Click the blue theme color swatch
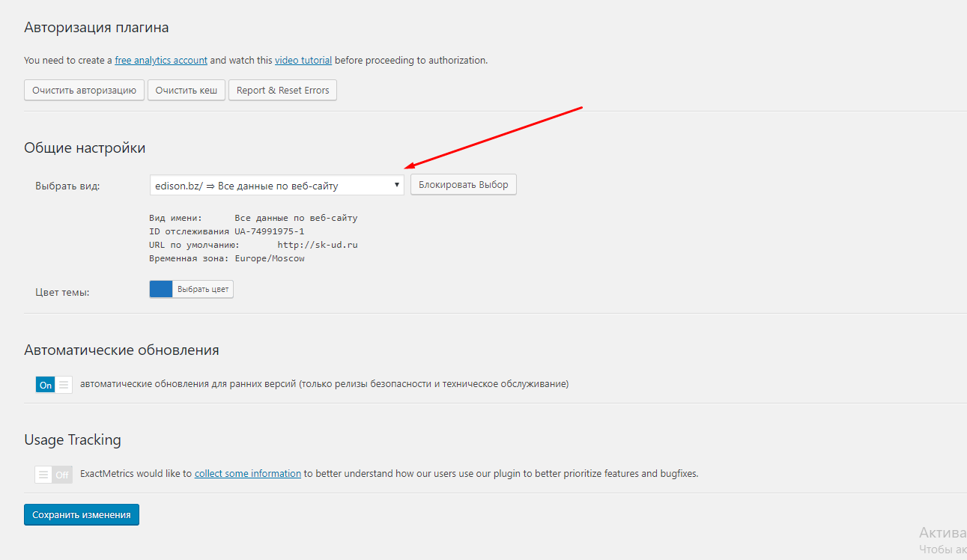 tap(161, 290)
